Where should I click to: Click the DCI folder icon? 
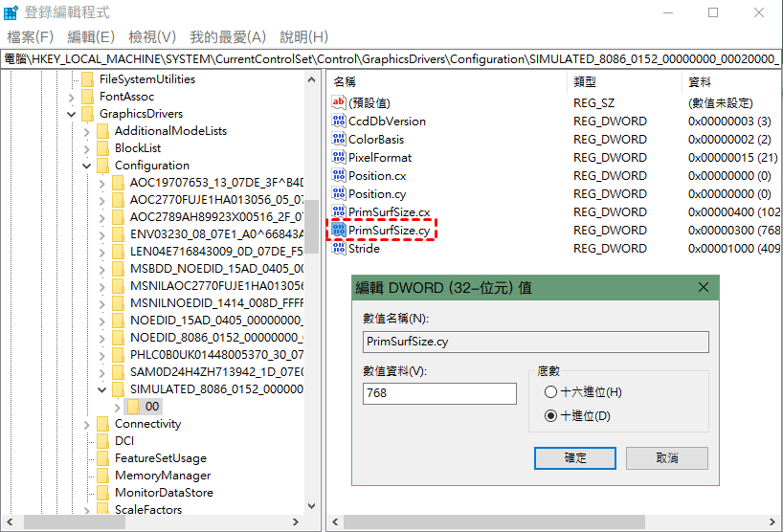coord(102,441)
